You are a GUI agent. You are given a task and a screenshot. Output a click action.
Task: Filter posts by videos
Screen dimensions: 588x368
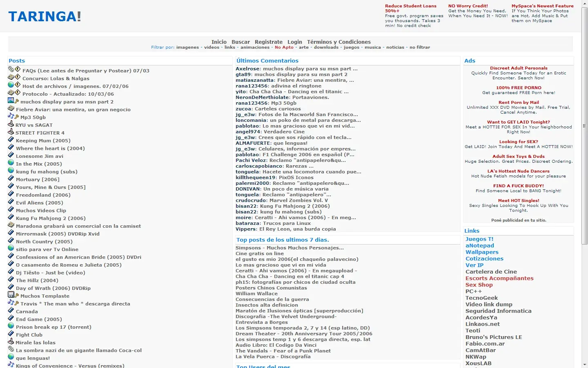[212, 47]
